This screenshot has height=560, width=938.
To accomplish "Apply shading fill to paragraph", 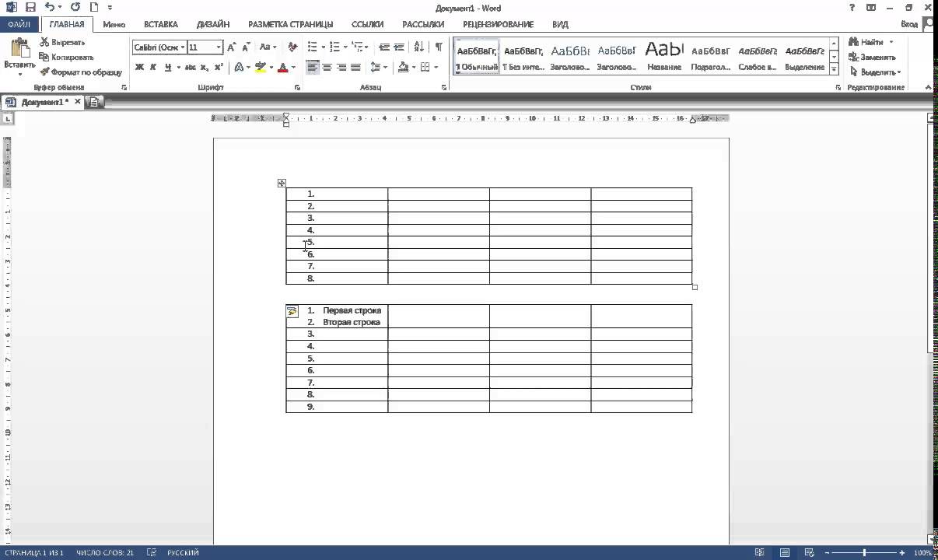I will point(402,67).
